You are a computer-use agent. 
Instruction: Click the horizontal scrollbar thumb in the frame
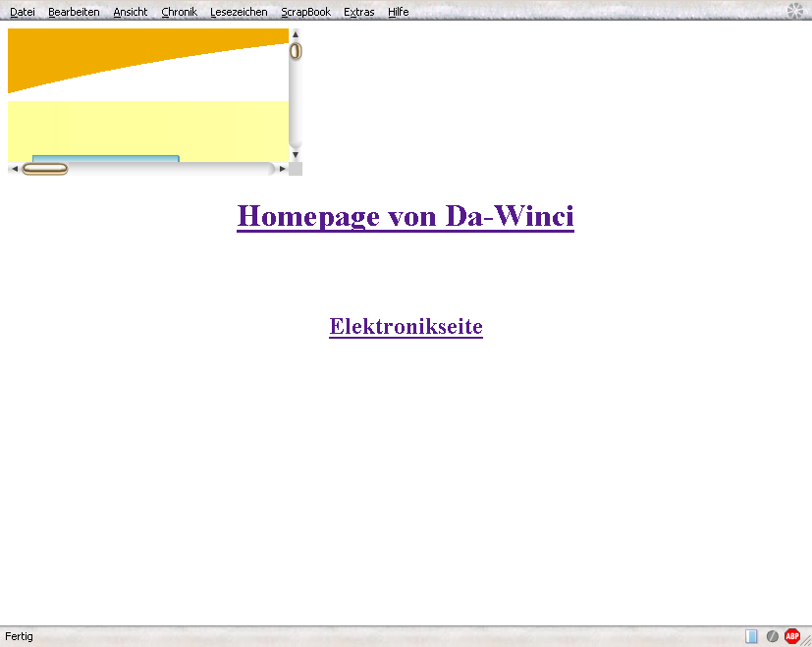coord(45,170)
